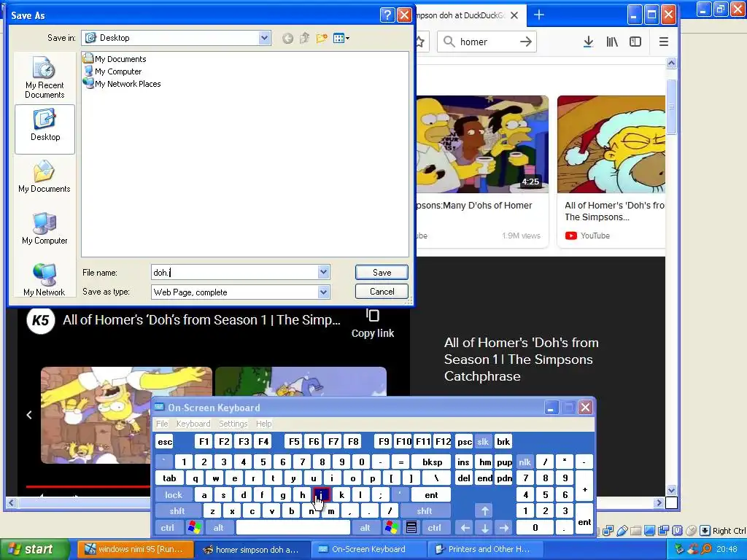Open the Many D'ohs of Homer video thumbnail

pyautogui.click(x=482, y=144)
